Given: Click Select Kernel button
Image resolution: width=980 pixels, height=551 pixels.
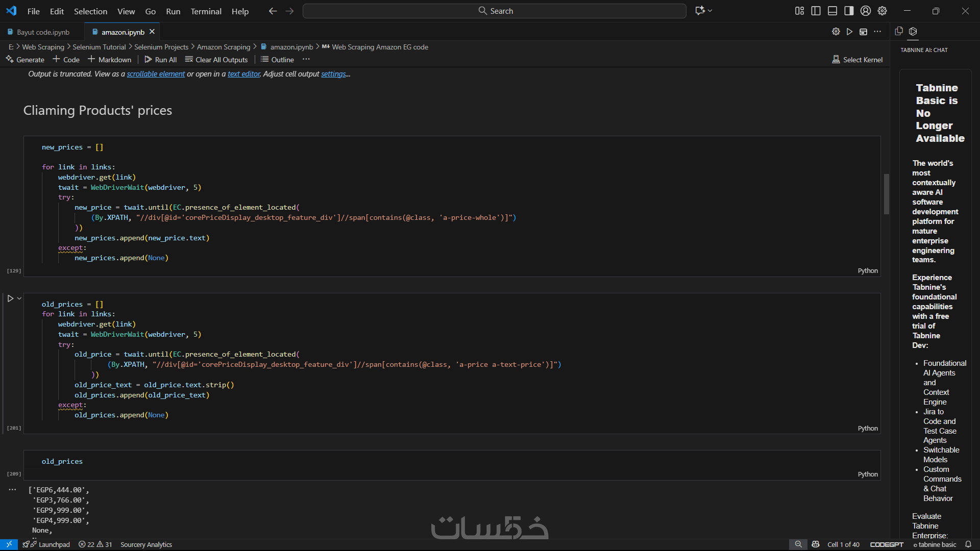Looking at the screenshot, I should (x=857, y=60).
